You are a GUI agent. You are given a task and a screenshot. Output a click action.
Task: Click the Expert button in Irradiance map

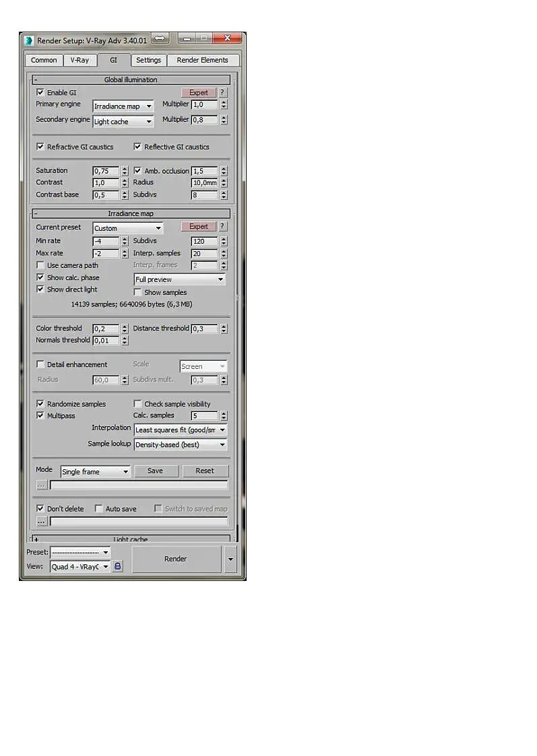point(198,226)
